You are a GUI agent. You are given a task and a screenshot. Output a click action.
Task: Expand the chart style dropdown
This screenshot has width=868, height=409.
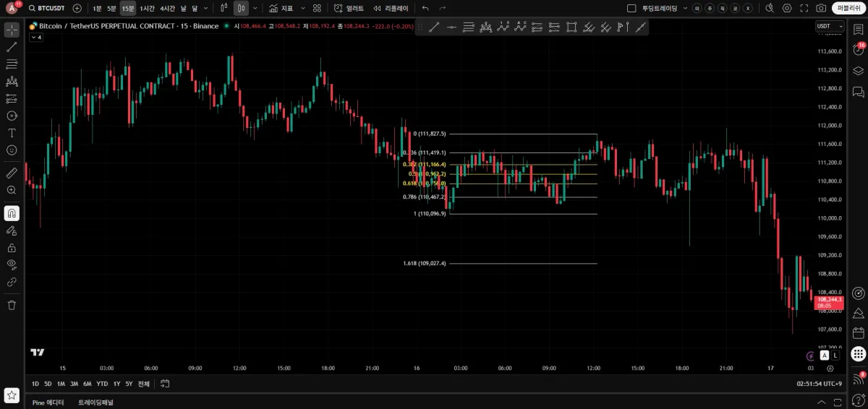click(x=255, y=8)
